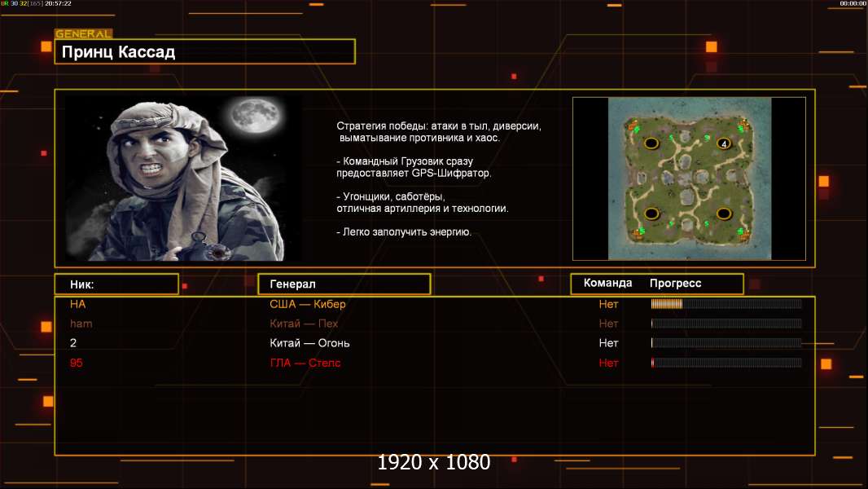This screenshot has width=868, height=489.
Task: Click the game timer '00:00:00'
Action: tap(853, 3)
